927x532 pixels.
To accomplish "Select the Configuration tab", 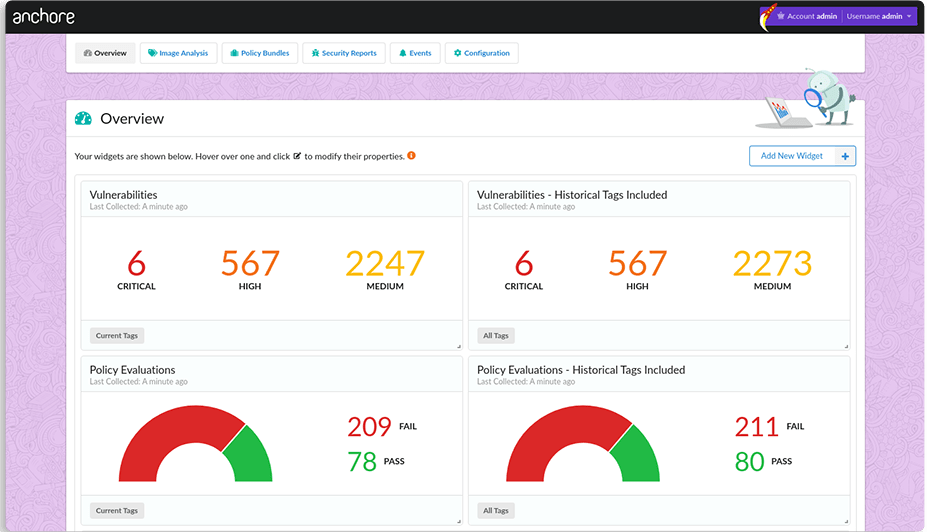I will (481, 53).
